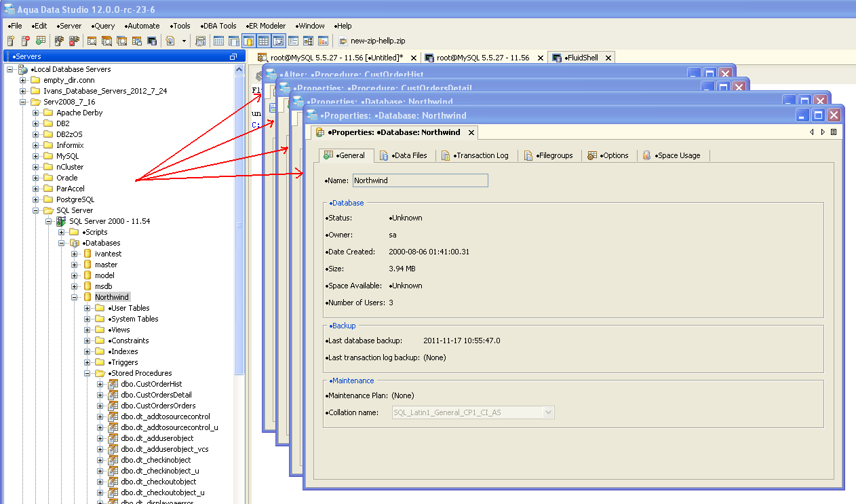Screen dimensions: 856x504
Task: Click the previous tab arrow in the Properties window
Action: 811,132
